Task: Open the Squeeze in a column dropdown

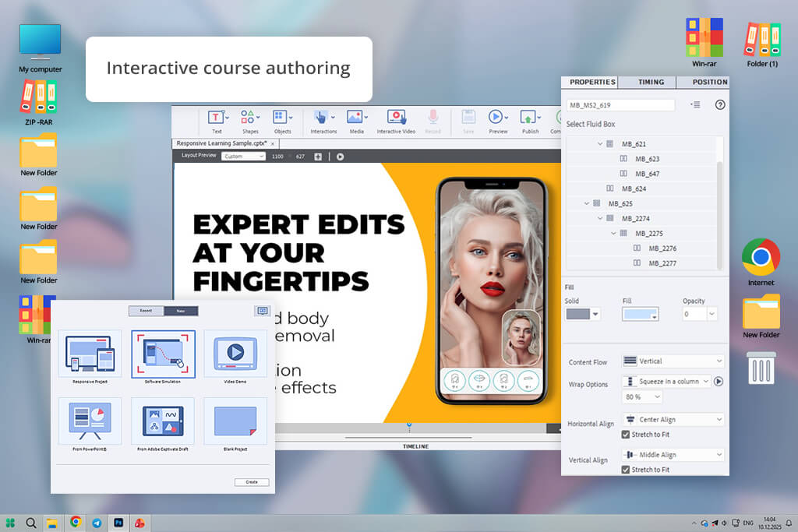Action: click(x=666, y=381)
